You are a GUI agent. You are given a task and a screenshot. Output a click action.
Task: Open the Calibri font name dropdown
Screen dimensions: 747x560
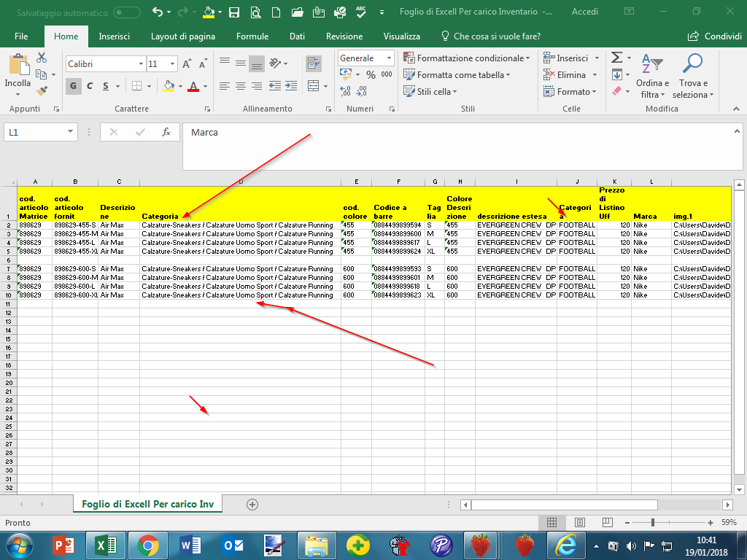(141, 64)
